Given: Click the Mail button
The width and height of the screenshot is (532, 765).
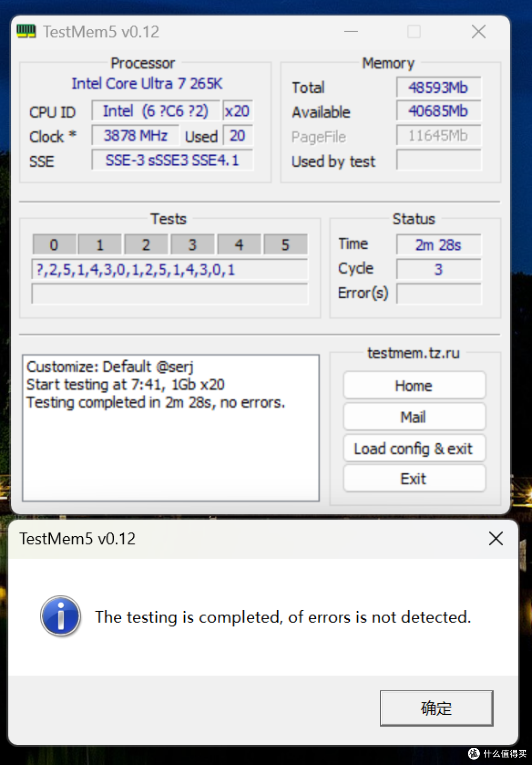Looking at the screenshot, I should tap(414, 417).
